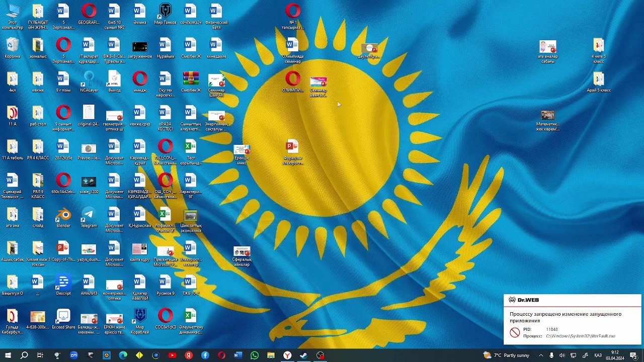The height and width of the screenshot is (362, 644).
Task: Open the volume control in tray
Action: point(562,355)
